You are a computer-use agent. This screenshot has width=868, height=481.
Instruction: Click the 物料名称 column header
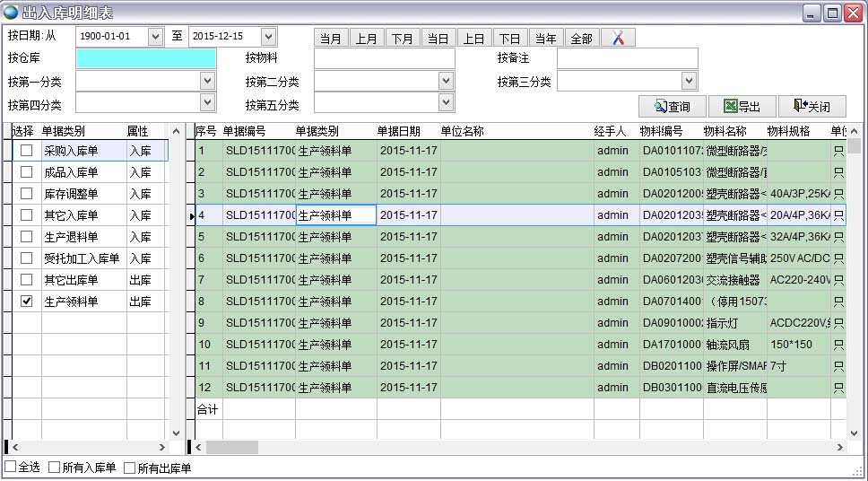click(x=725, y=132)
